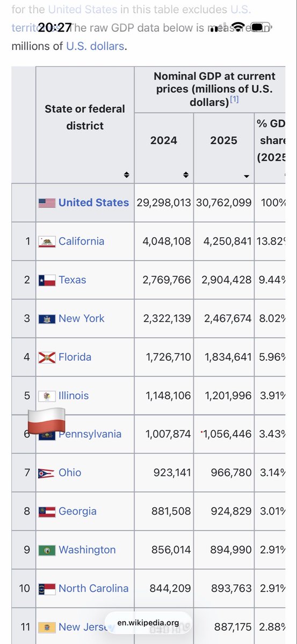Image resolution: width=297 pixels, height=644 pixels.
Task: Click the United States flag icon
Action: (x=47, y=203)
